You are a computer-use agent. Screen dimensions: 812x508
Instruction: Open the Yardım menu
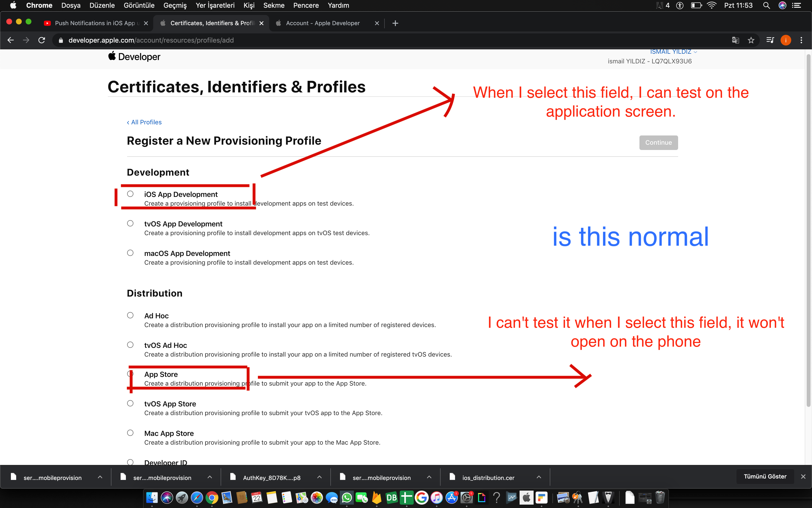(x=338, y=5)
